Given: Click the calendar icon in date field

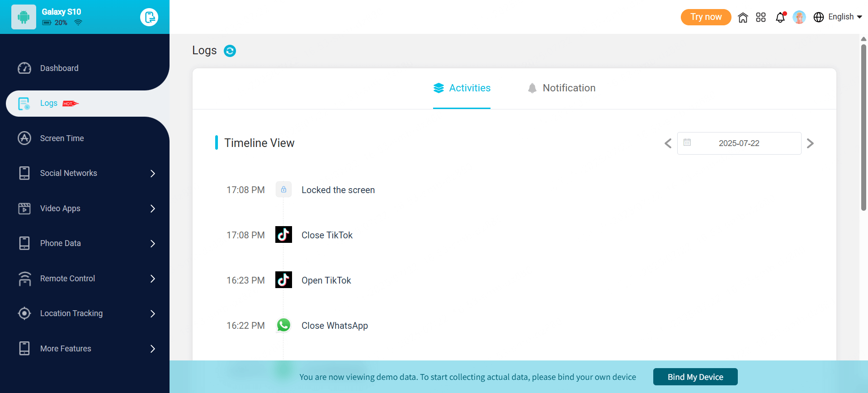Looking at the screenshot, I should click(687, 142).
